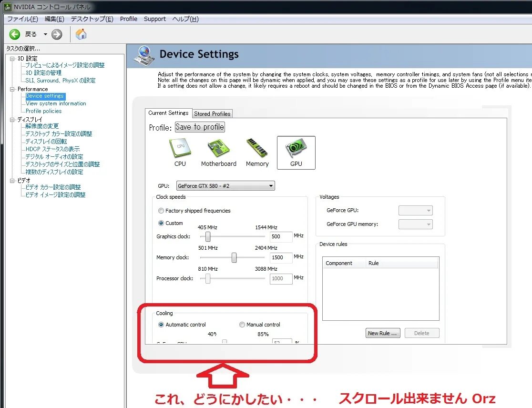Screen dimensions: 532x408
Task: Click the Device Settings header icon
Action: [144, 56]
